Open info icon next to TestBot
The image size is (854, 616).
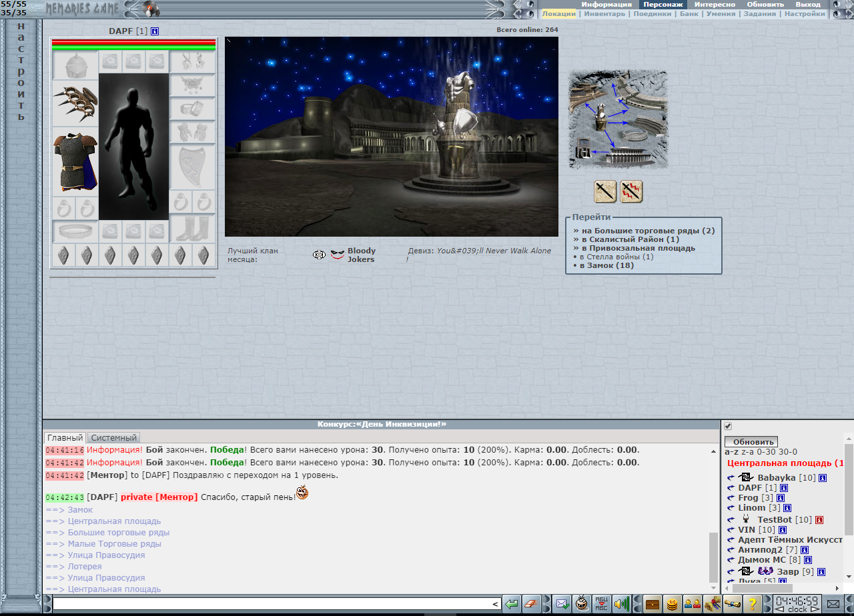pyautogui.click(x=819, y=519)
